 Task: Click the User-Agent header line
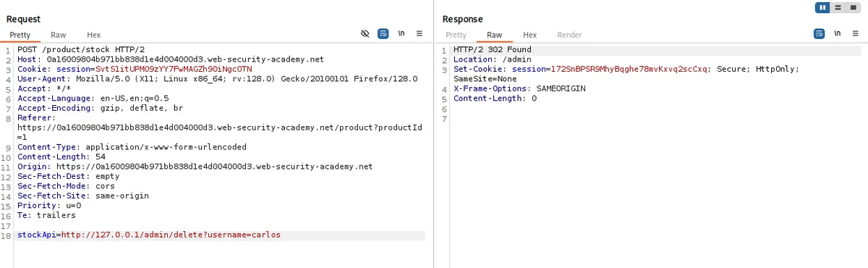217,78
